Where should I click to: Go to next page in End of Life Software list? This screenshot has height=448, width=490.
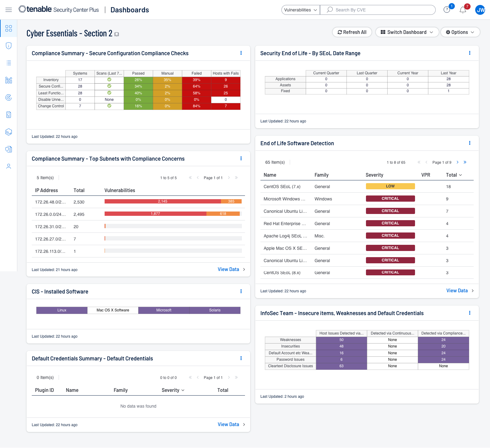[458, 162]
